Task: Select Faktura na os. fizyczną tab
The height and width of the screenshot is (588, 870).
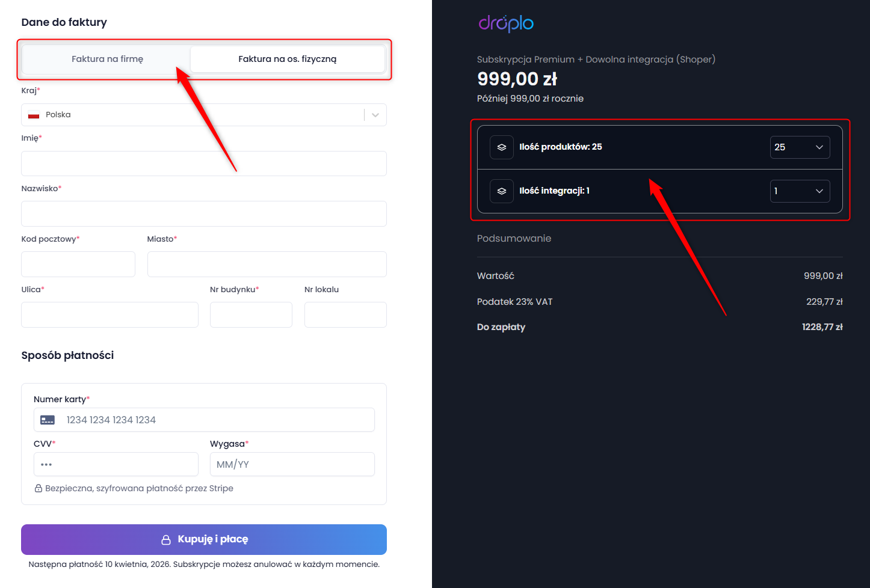Action: [x=288, y=59]
